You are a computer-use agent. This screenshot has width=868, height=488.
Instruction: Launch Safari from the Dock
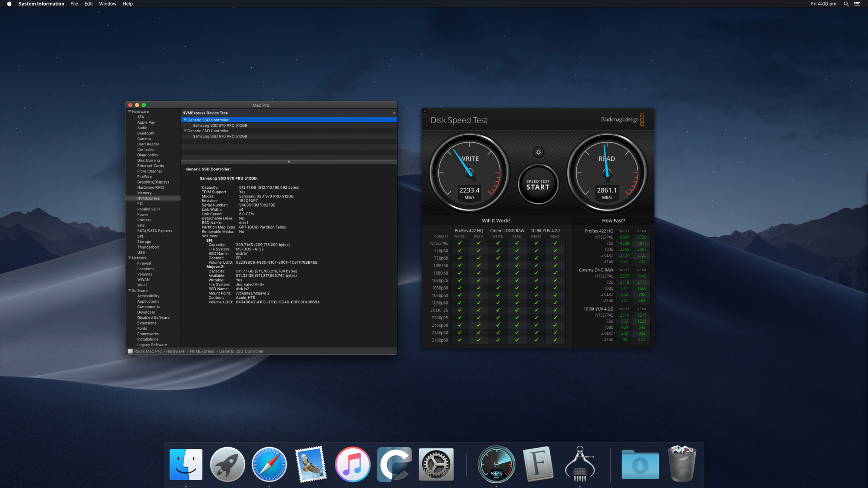point(269,465)
